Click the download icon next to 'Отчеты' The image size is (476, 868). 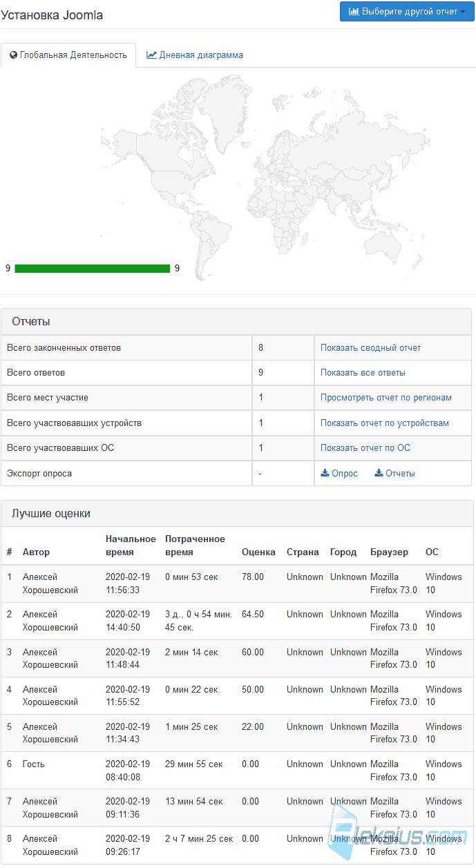[x=379, y=473]
